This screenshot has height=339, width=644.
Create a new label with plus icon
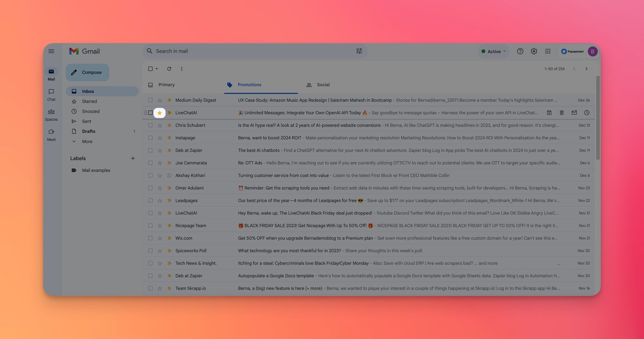click(x=133, y=158)
